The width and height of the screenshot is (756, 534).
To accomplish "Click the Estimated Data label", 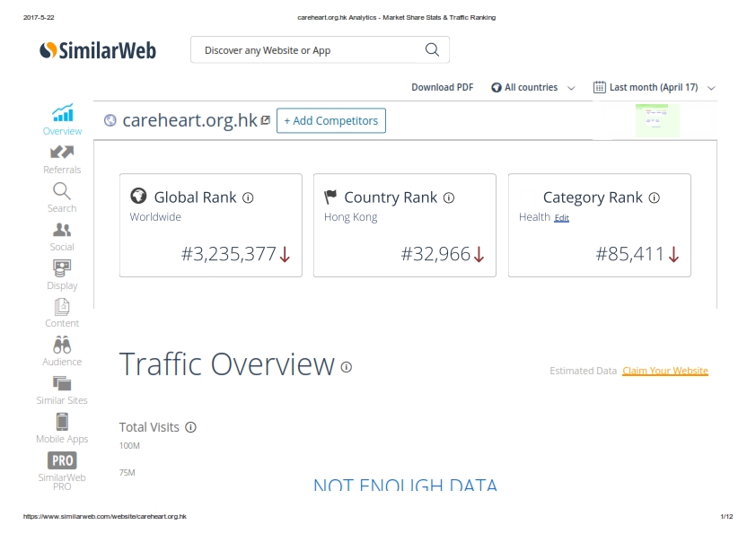I will [x=583, y=371].
